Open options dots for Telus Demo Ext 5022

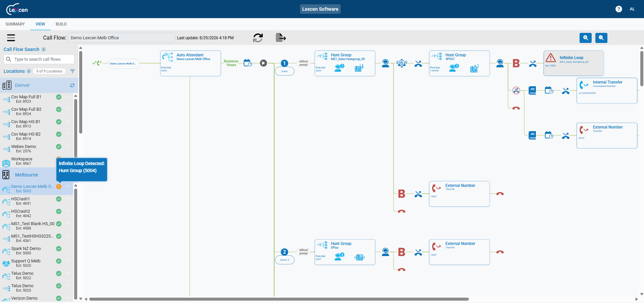tap(68, 273)
